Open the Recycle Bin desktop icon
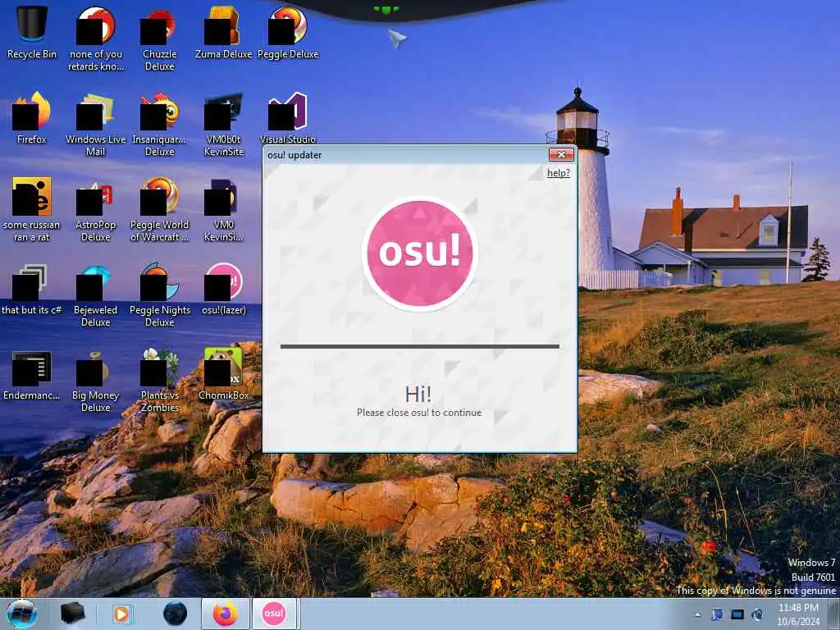840x630 pixels. (32, 32)
